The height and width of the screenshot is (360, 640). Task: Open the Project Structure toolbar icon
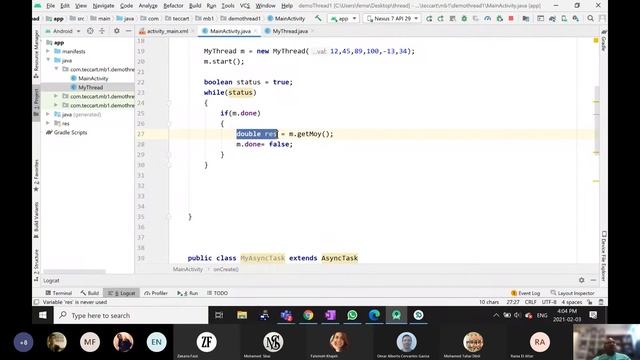(526, 18)
